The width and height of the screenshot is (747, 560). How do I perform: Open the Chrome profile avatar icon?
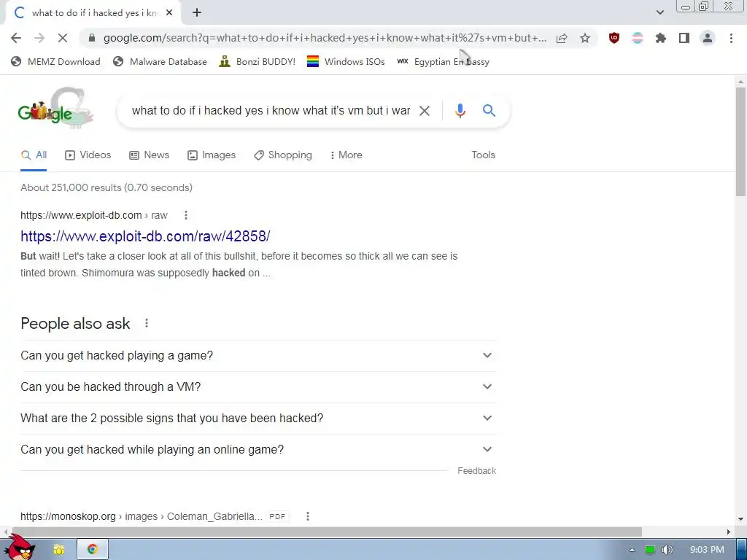[x=708, y=38]
